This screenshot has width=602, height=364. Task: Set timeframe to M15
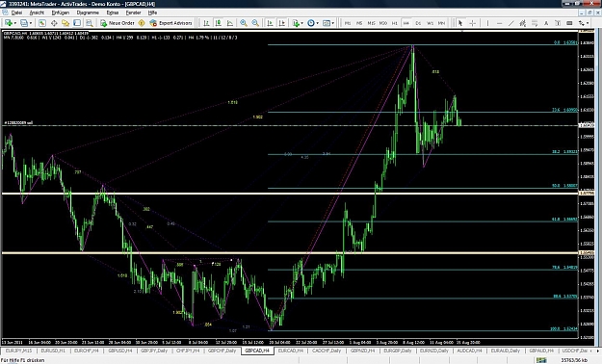371,23
